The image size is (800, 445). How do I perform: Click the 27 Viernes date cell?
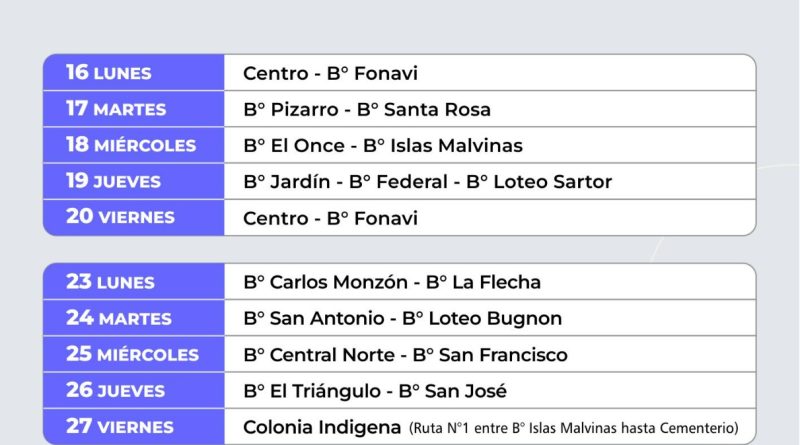121,426
